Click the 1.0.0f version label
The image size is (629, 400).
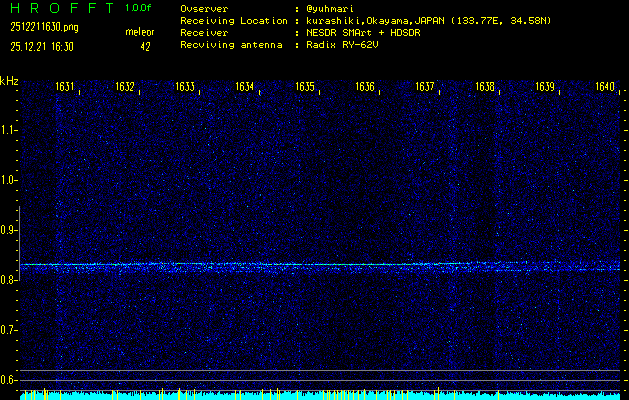click(x=139, y=8)
